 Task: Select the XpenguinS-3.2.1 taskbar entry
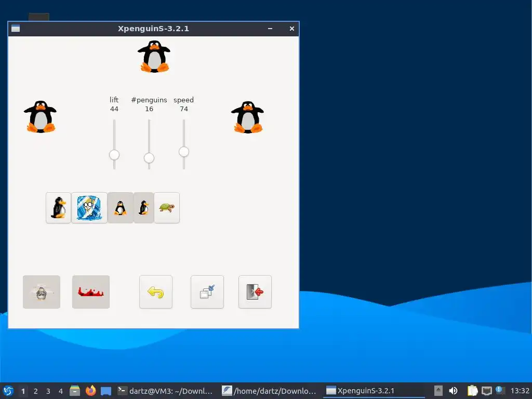pyautogui.click(x=374, y=391)
